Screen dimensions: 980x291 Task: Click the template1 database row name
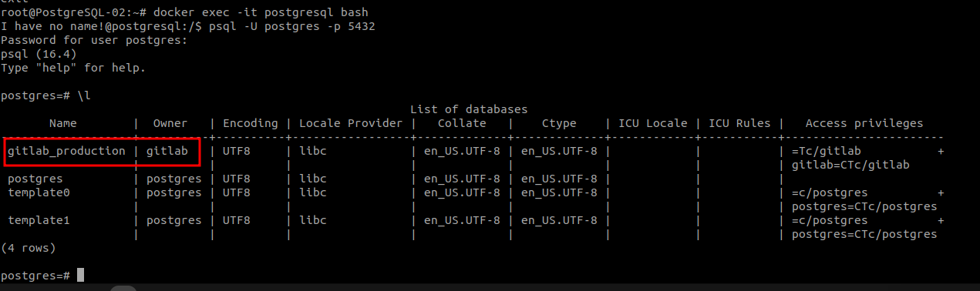[39, 220]
